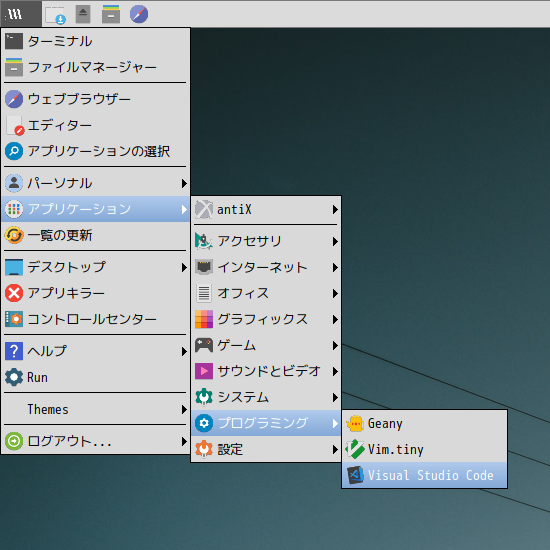This screenshot has width=550, height=550.
Task: Select アプリケーションの選択 app chooser
Action: coord(95,151)
